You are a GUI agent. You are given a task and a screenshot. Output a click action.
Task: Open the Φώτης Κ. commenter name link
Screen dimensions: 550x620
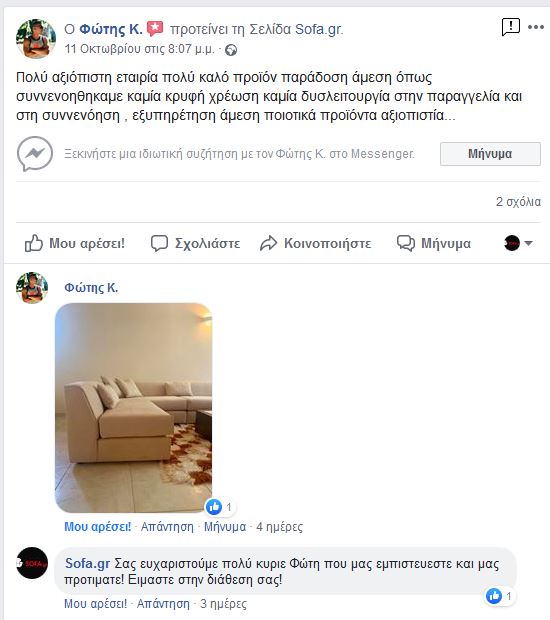click(91, 287)
